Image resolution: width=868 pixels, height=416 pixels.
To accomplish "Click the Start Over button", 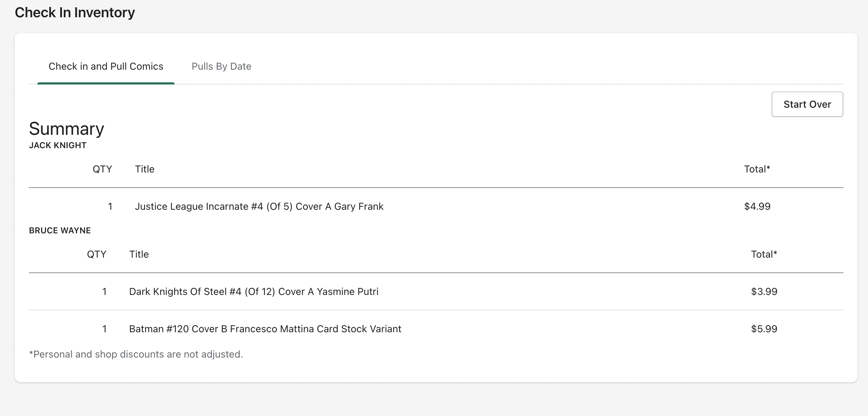I will (x=807, y=104).
